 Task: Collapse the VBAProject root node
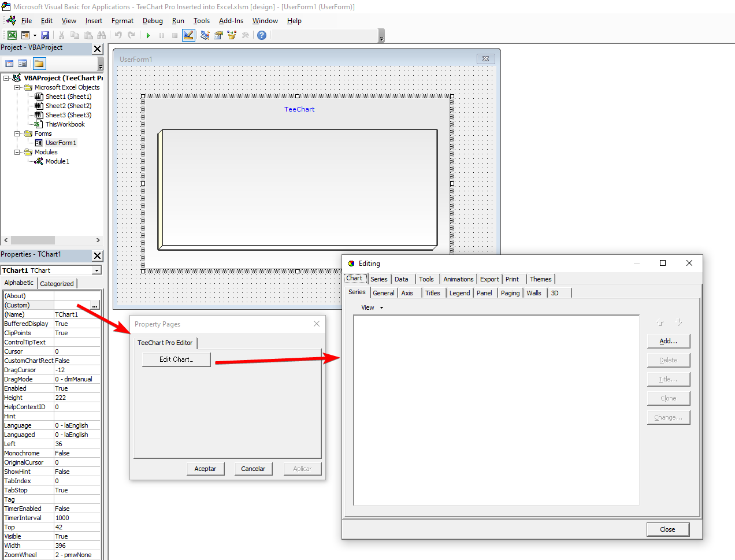pos(6,78)
